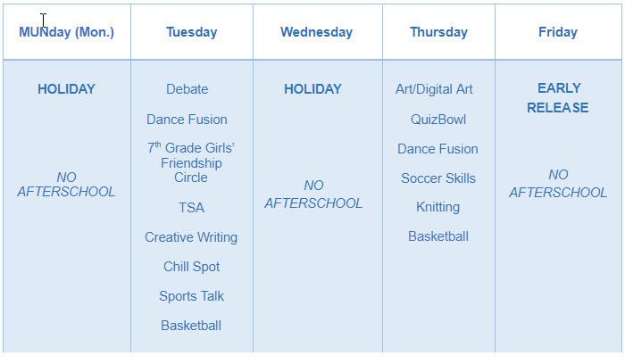The width and height of the screenshot is (625, 364).
Task: Select Dance Fusion under Tuesday
Action: coord(187,120)
